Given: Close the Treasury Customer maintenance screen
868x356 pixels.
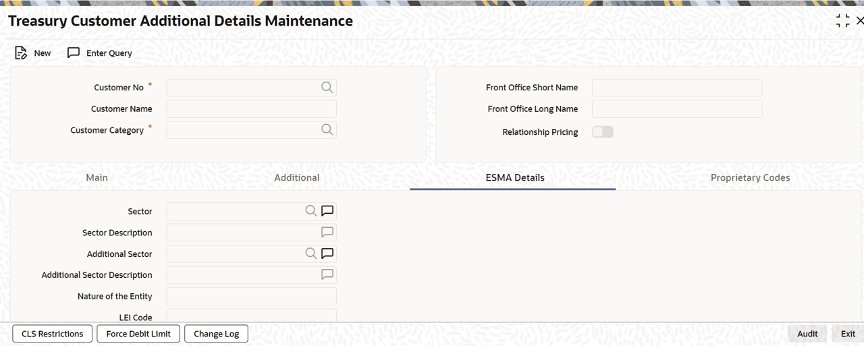Looking at the screenshot, I should click(x=861, y=21).
